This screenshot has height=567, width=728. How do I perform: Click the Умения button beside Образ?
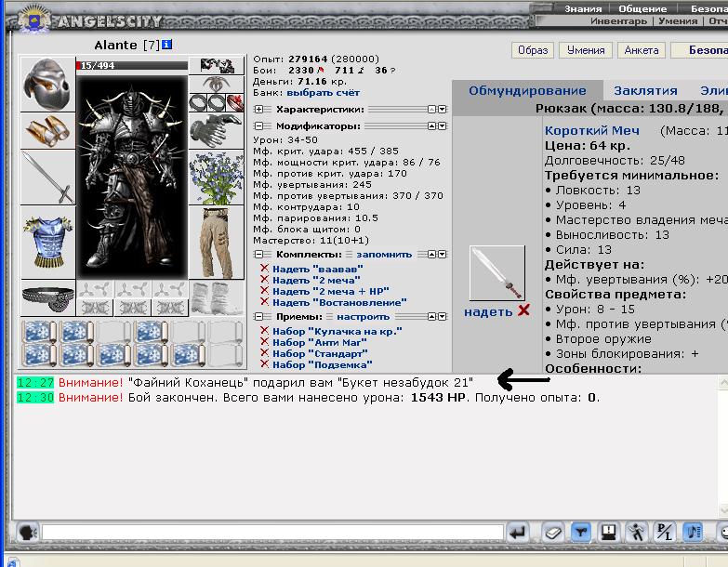point(586,50)
